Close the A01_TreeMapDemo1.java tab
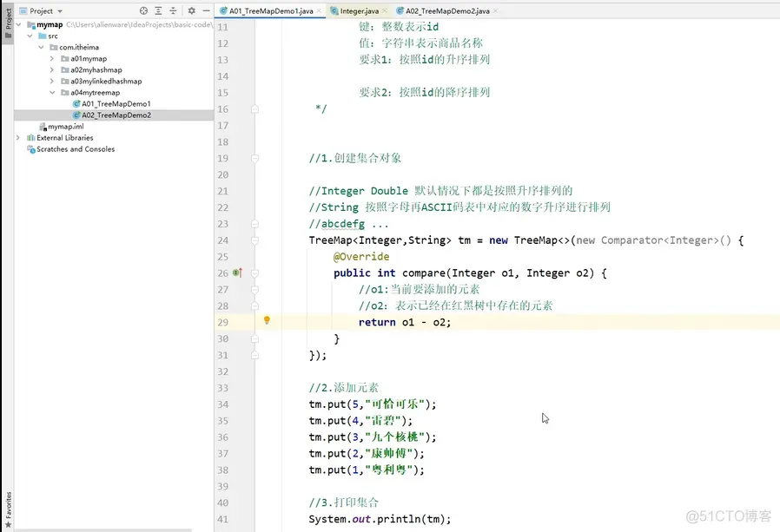The height and width of the screenshot is (532, 780). pos(319,11)
